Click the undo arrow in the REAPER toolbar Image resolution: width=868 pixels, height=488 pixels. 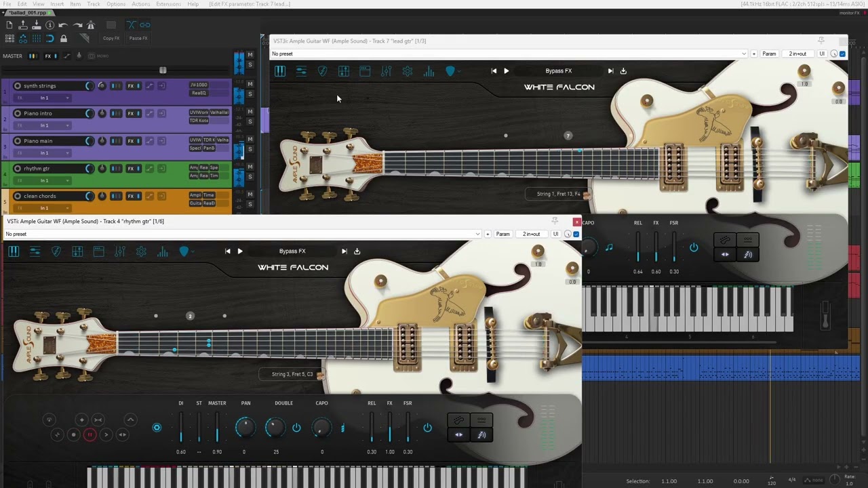(x=63, y=25)
